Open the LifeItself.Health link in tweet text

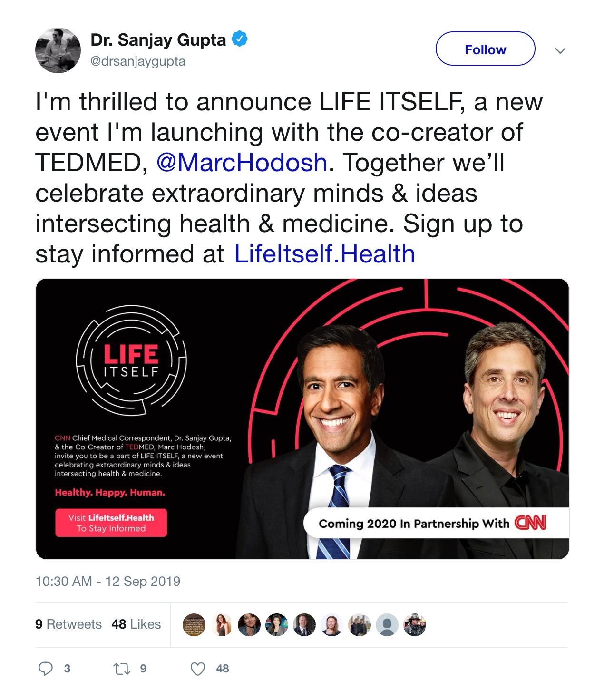click(324, 254)
